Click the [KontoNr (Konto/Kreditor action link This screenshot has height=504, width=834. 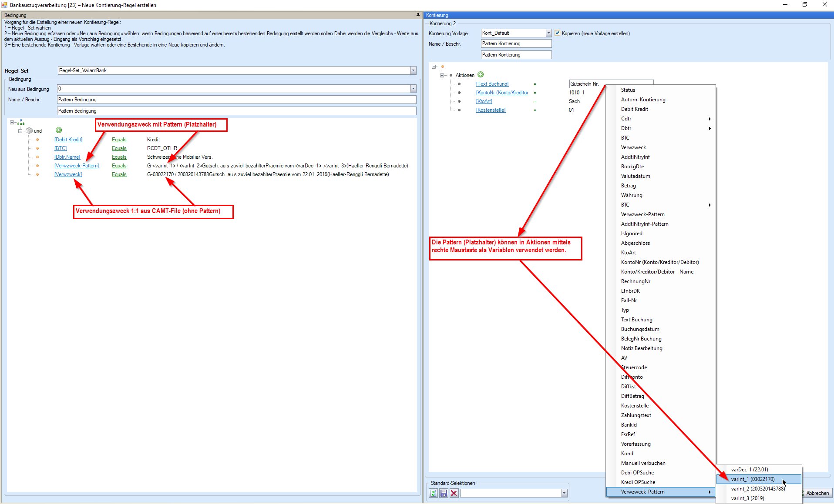[502, 93]
